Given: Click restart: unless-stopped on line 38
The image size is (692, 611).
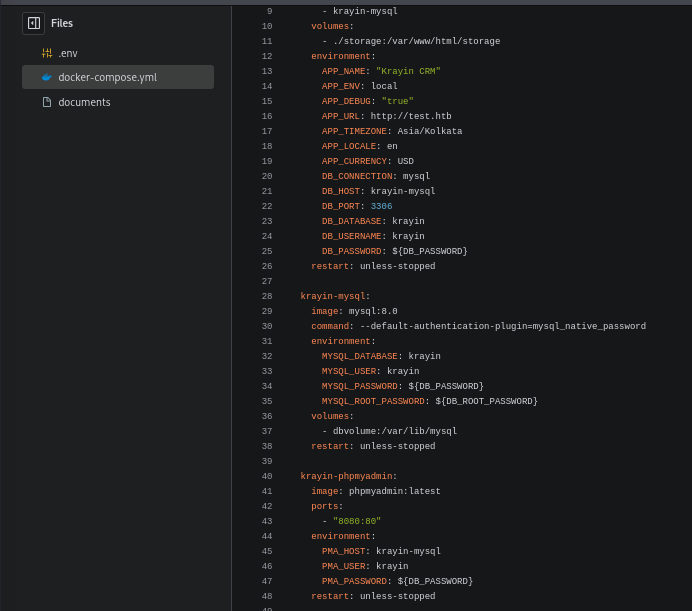Looking at the screenshot, I should 373,446.
